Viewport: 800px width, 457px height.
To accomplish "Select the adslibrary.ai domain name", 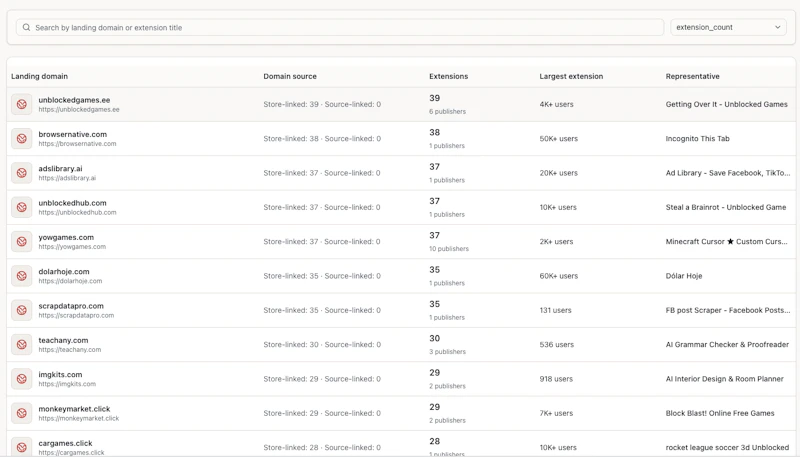I will coord(60,169).
